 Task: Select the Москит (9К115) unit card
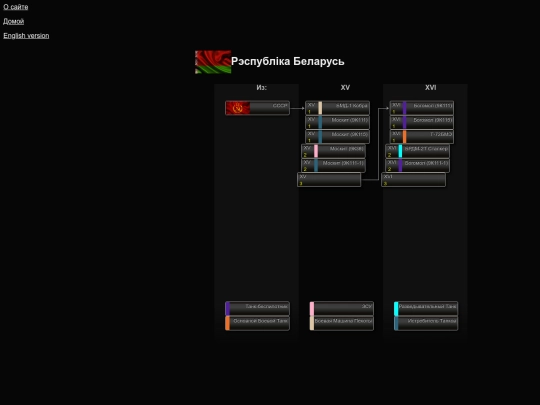[338, 137]
